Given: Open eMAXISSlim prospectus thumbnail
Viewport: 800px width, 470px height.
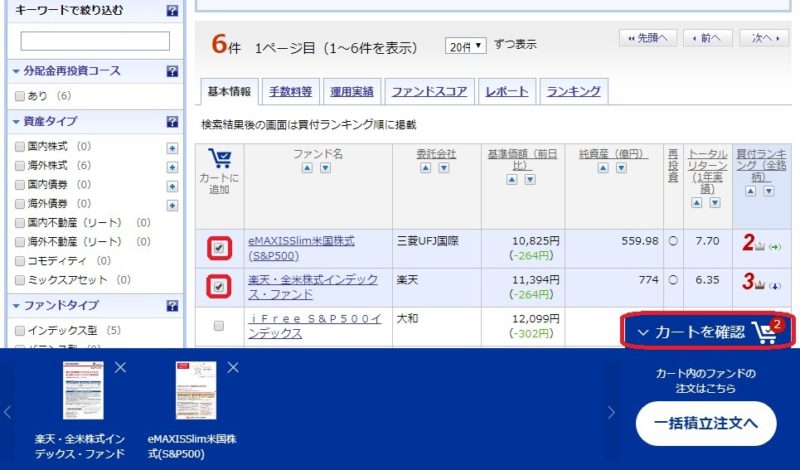Looking at the screenshot, I should (x=196, y=390).
